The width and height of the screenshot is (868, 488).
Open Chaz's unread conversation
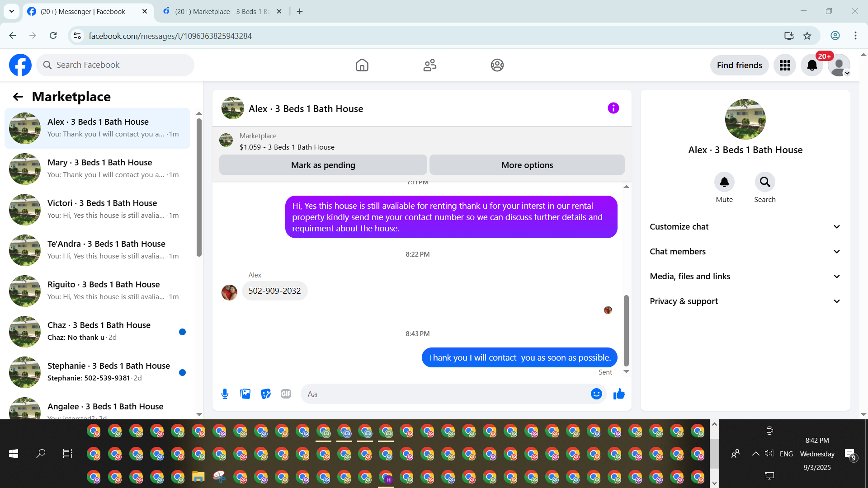(97, 332)
